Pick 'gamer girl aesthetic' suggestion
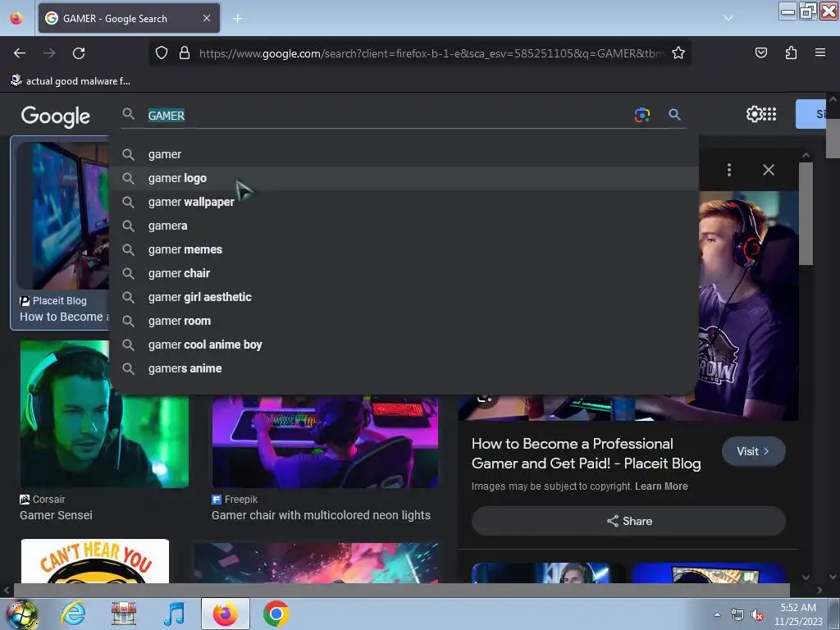840x630 pixels. pos(404,297)
